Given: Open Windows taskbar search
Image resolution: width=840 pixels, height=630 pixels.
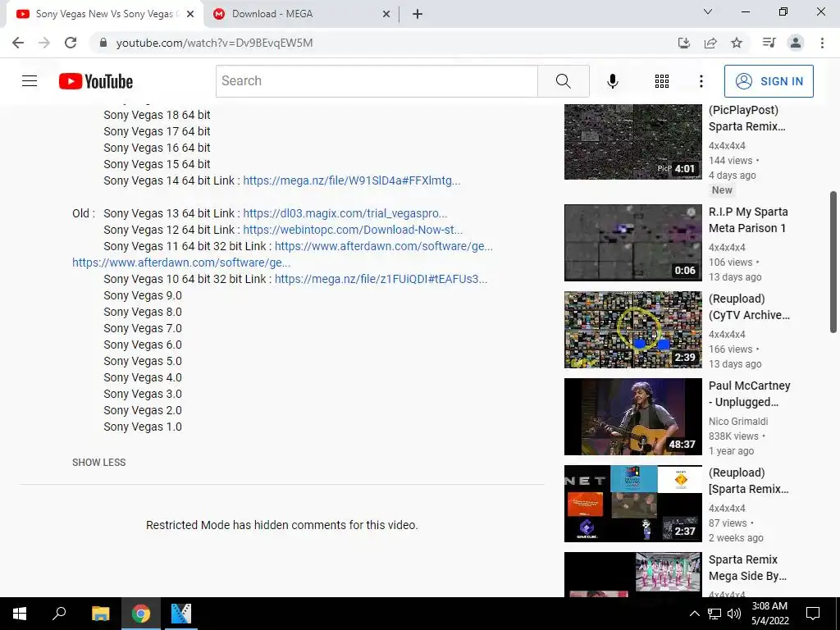Looking at the screenshot, I should (59, 614).
